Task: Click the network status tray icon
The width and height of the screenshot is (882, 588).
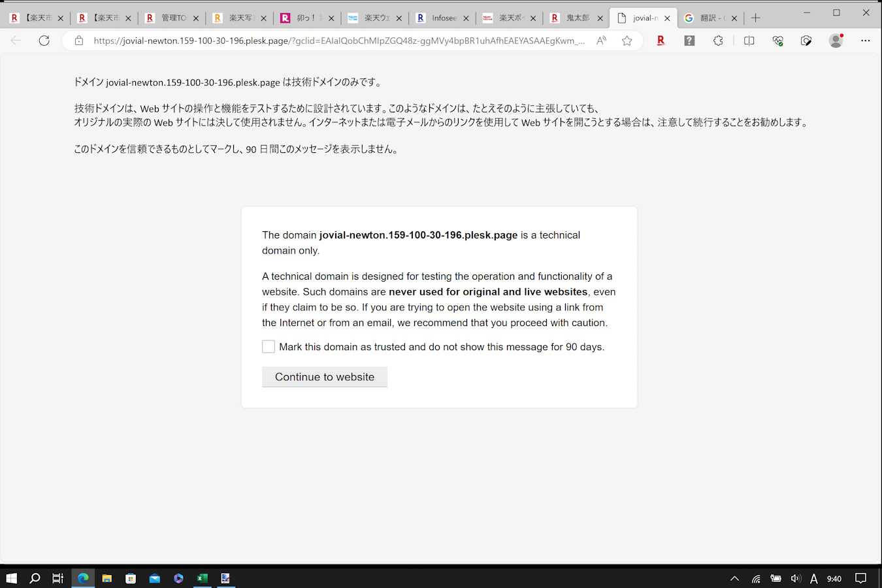Action: [756, 578]
